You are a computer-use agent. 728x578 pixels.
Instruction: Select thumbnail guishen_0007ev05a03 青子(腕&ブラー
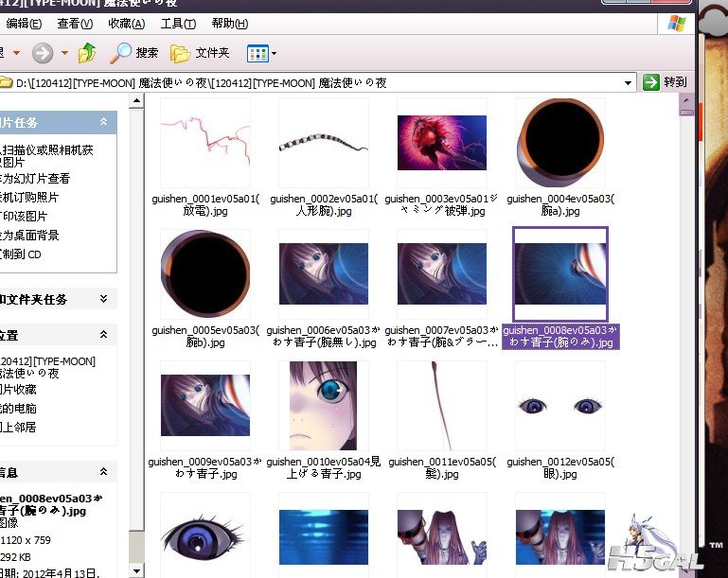pos(442,274)
